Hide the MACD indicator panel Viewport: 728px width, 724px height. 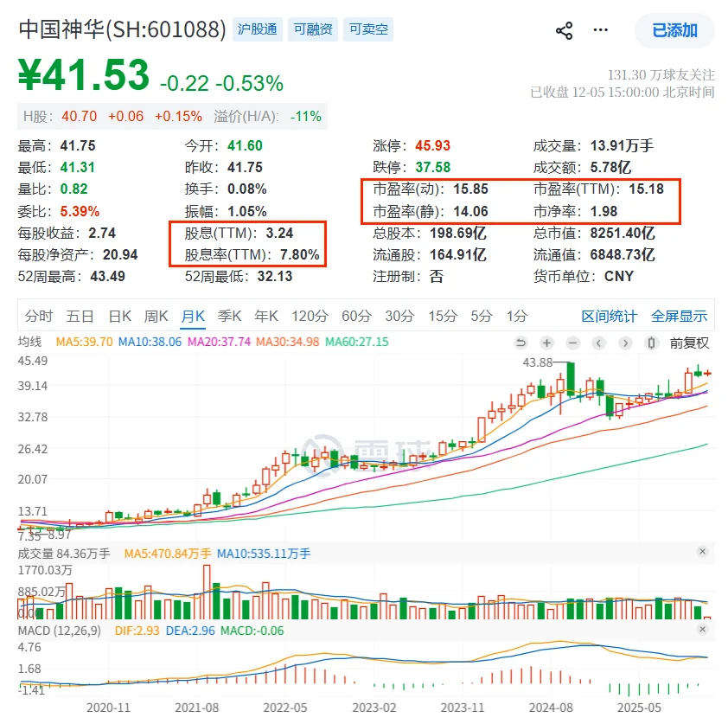[x=701, y=631]
